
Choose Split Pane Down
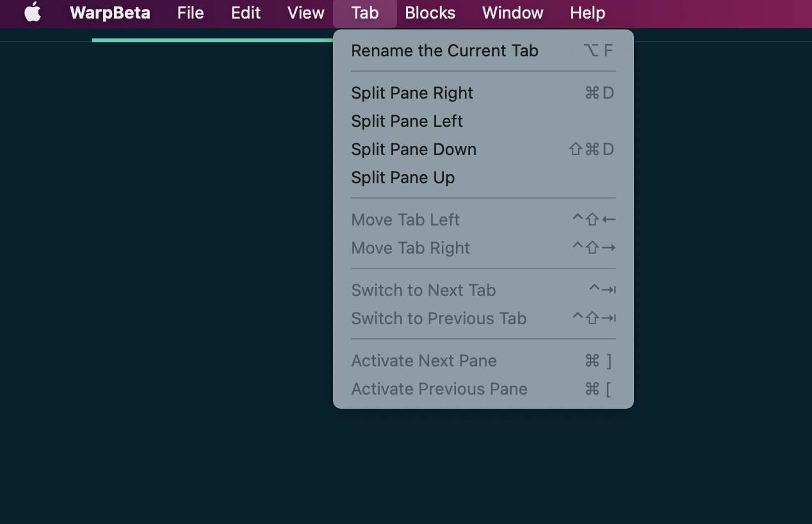[413, 149]
